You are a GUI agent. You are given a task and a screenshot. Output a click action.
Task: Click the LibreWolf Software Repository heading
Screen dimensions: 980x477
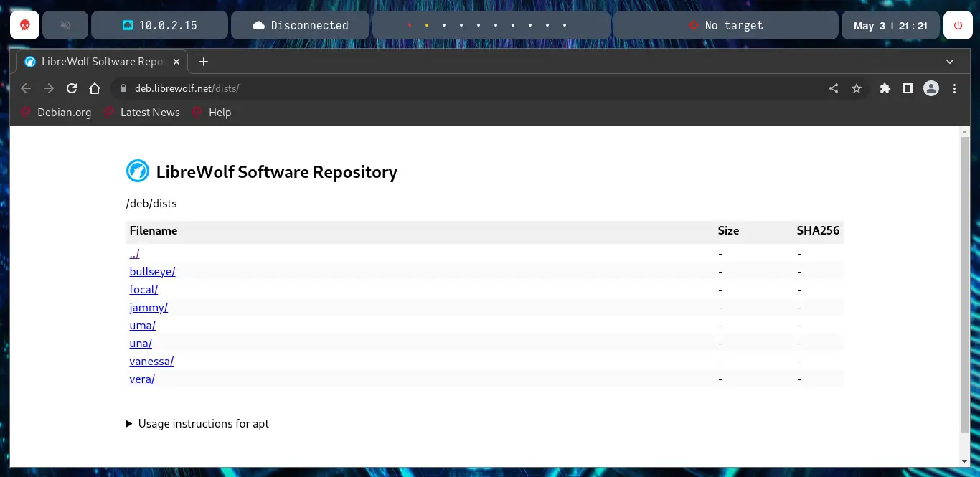point(277,172)
